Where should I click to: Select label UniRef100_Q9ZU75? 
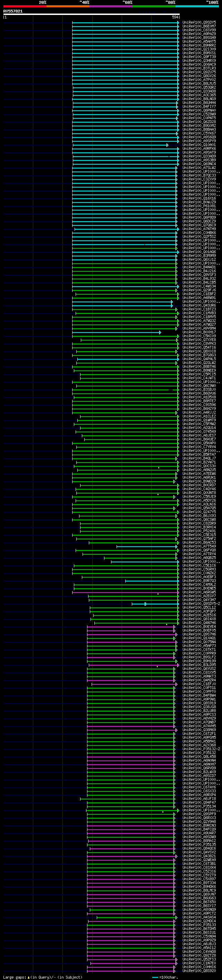coord(199,72)
